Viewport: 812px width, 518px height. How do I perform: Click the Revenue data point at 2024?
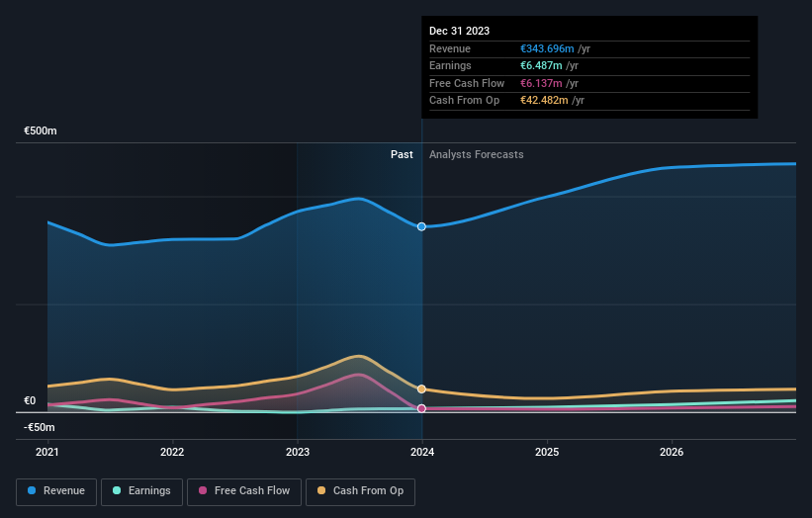click(421, 226)
